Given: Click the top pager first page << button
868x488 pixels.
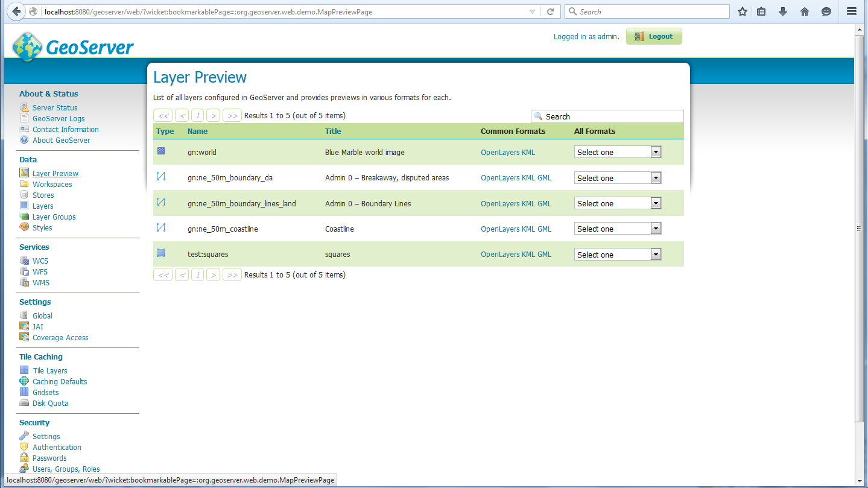Looking at the screenshot, I should [163, 115].
